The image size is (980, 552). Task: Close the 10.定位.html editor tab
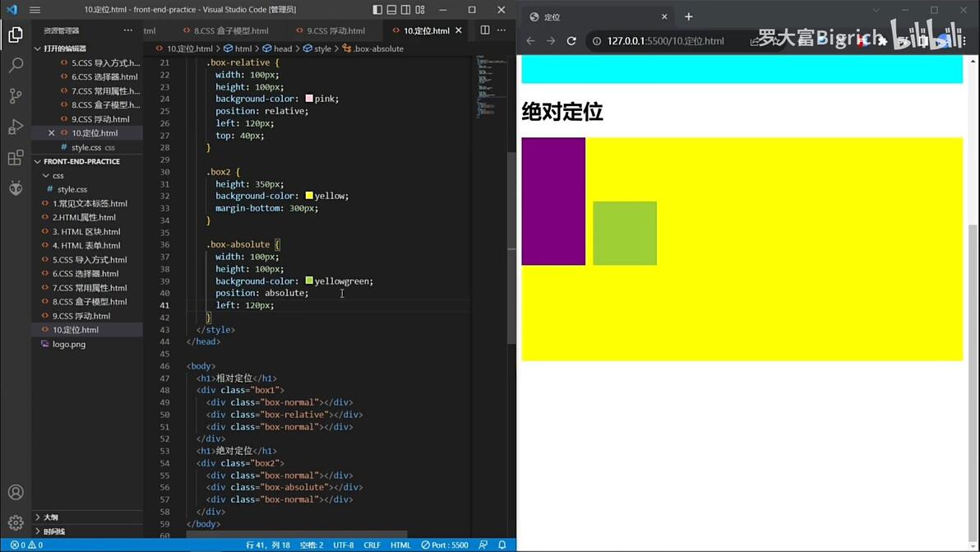click(459, 30)
